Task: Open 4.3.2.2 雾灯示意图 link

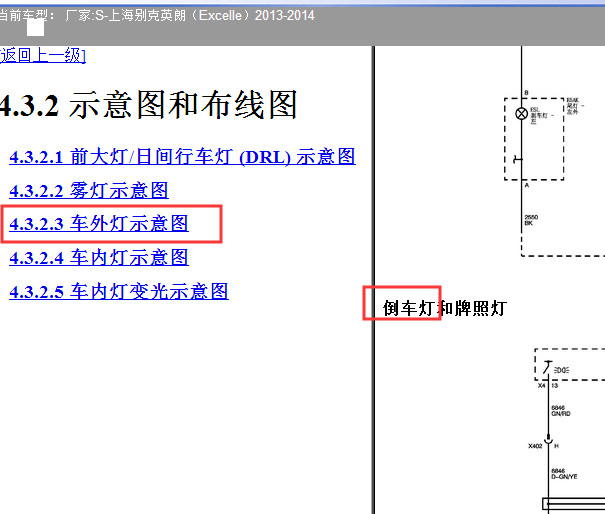Action: point(89,191)
